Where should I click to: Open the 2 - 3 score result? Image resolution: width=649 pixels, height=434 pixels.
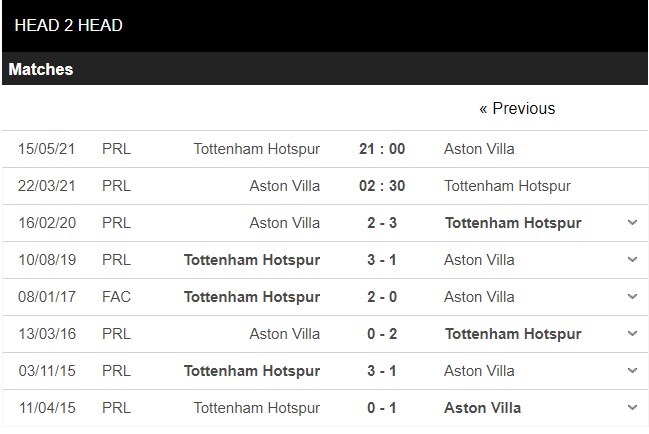click(x=382, y=223)
